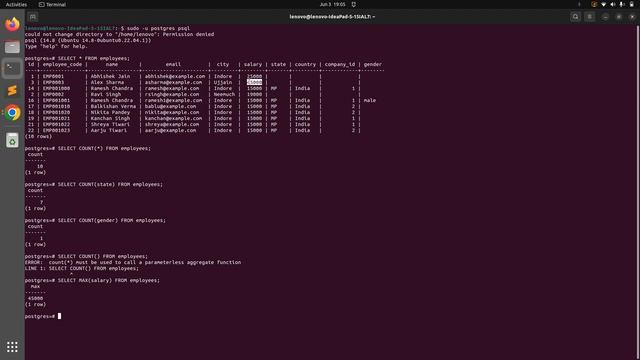The image size is (640, 360).
Task: Click the volume speaker indicator
Action: click(x=613, y=4)
